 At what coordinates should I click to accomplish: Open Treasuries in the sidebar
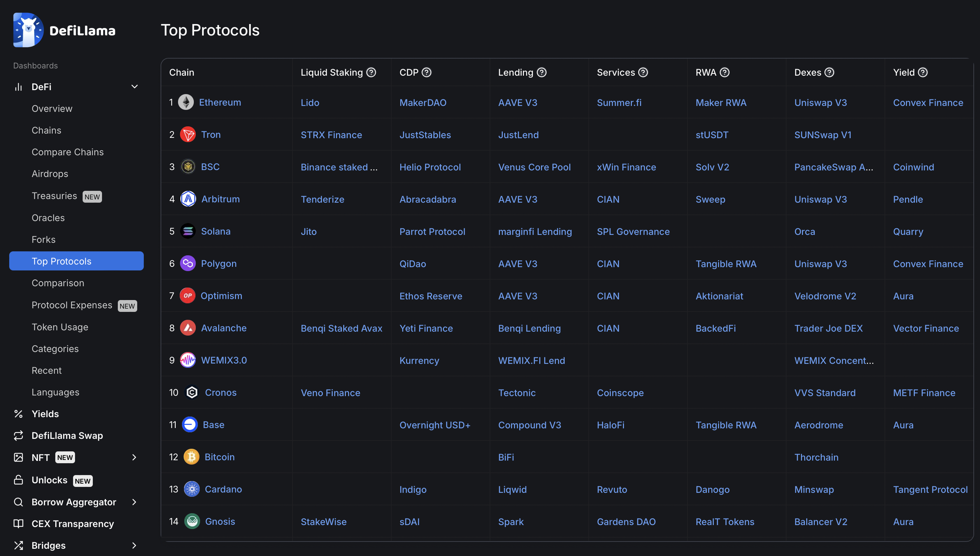point(54,196)
